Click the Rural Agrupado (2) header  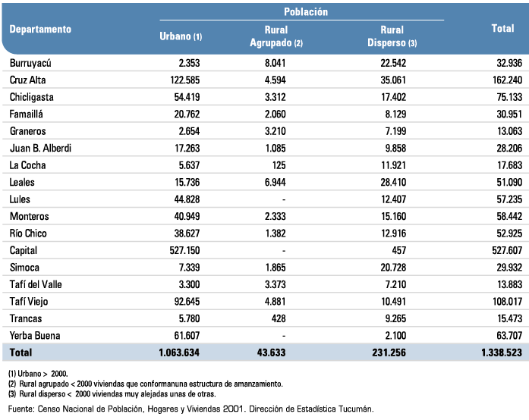[x=276, y=36]
